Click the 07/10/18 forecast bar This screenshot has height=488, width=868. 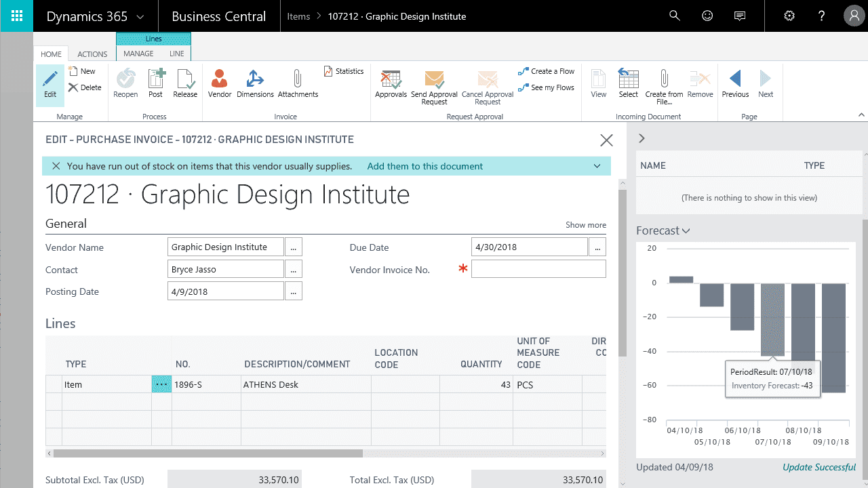click(772, 320)
